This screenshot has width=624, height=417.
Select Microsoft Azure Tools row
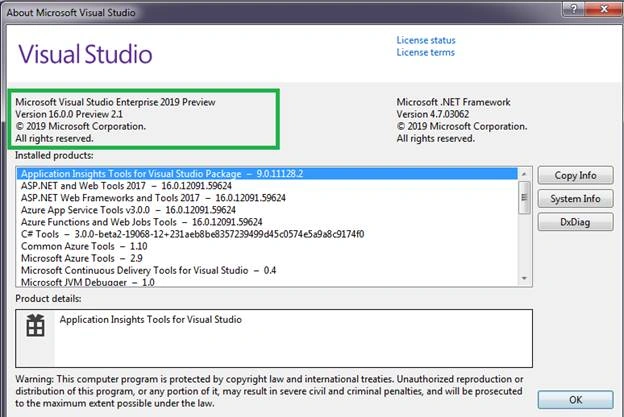[x=267, y=258]
